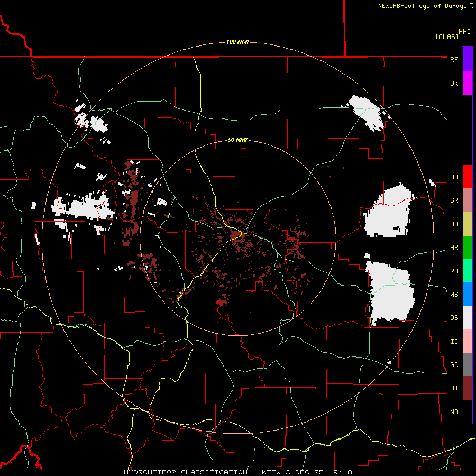Click the WS legend label

[454, 295]
